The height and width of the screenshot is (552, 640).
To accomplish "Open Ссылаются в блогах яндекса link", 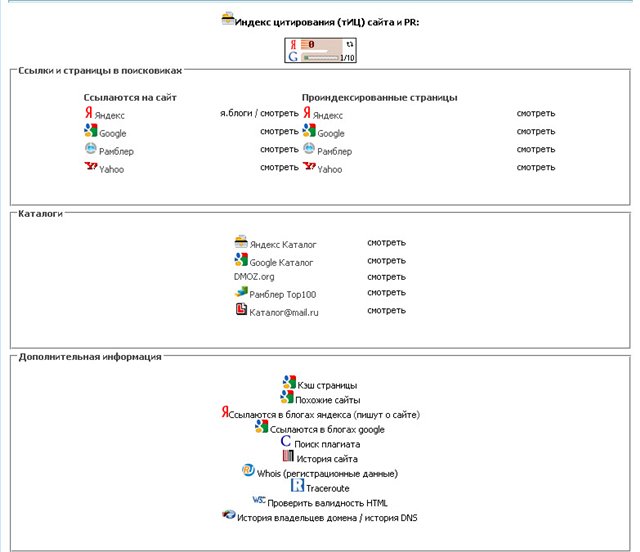I will click(324, 414).
